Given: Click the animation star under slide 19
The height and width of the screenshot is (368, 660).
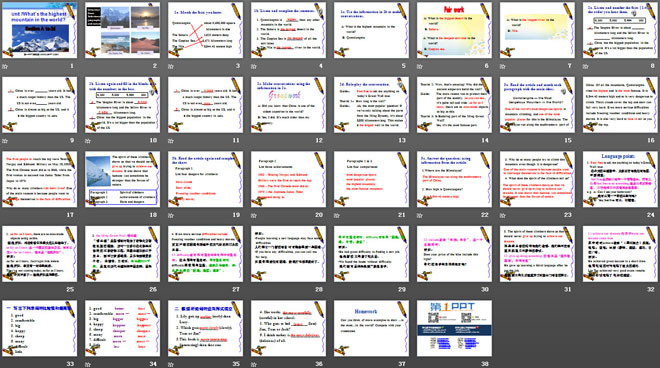Looking at the screenshot, I should click(171, 215).
